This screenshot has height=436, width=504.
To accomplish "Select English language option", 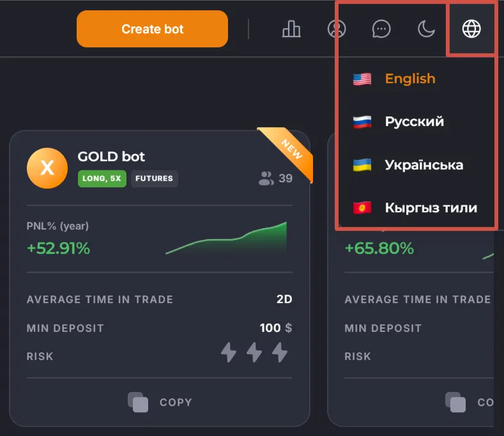I will click(x=409, y=79).
